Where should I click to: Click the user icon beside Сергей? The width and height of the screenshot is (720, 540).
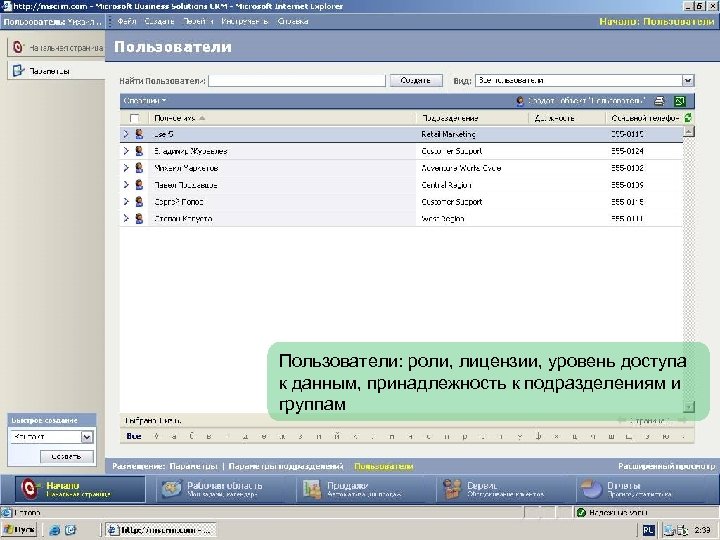point(139,202)
